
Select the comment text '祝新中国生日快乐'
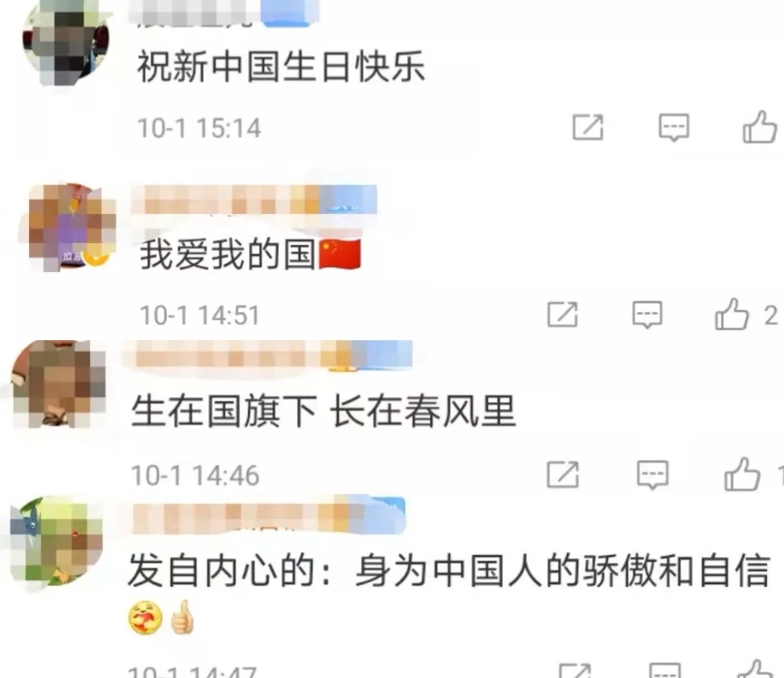pos(281,66)
